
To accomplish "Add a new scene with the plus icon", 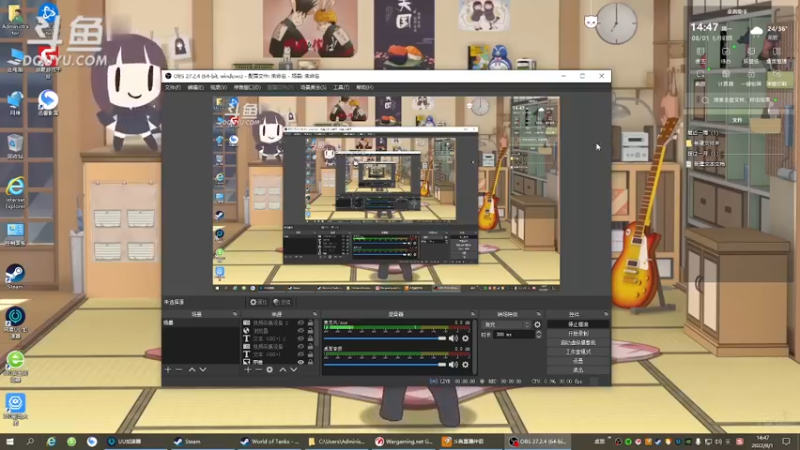I will pyautogui.click(x=168, y=369).
